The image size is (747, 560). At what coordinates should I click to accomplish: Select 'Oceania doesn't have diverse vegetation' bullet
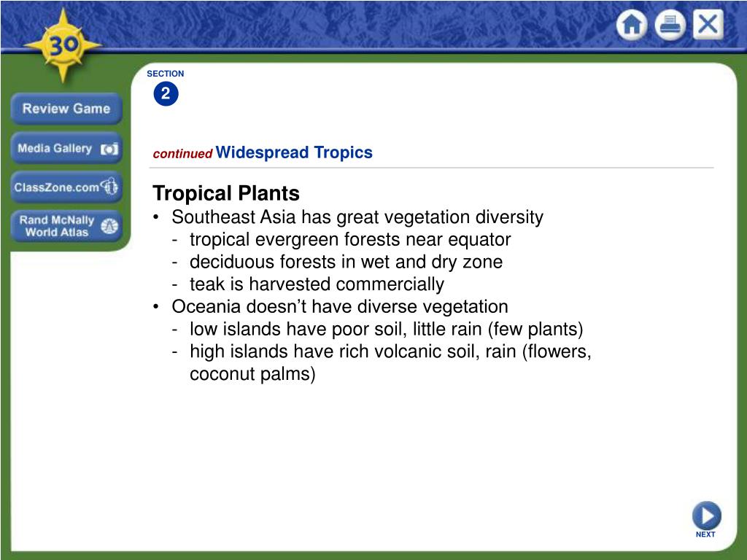340,307
